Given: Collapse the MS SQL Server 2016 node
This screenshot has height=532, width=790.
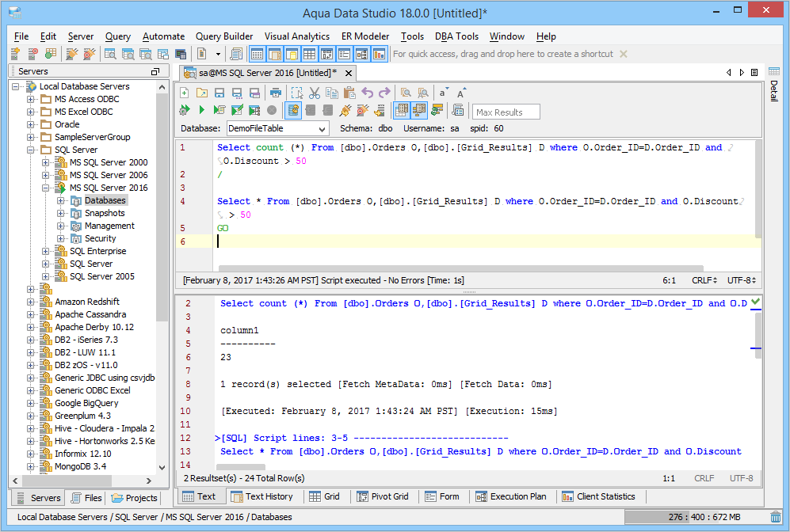Looking at the screenshot, I should pyautogui.click(x=46, y=188).
